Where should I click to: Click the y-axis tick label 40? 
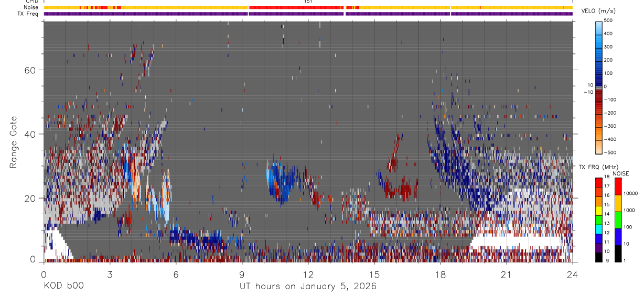tap(29, 134)
